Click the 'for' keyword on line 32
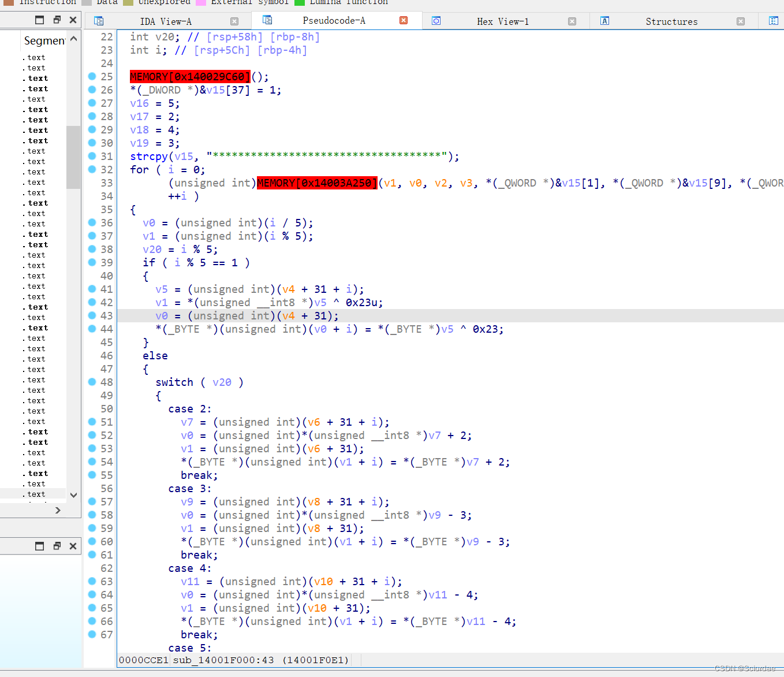This screenshot has width=784, height=677. coord(139,170)
